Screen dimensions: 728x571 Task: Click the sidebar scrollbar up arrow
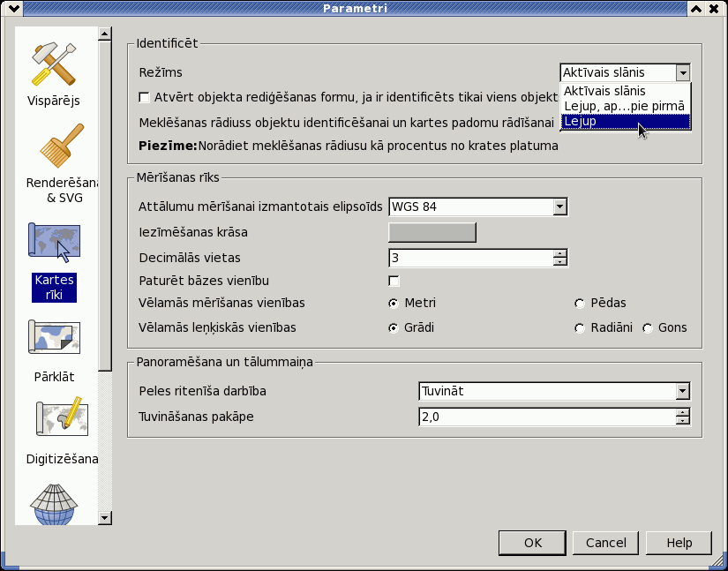pyautogui.click(x=105, y=34)
